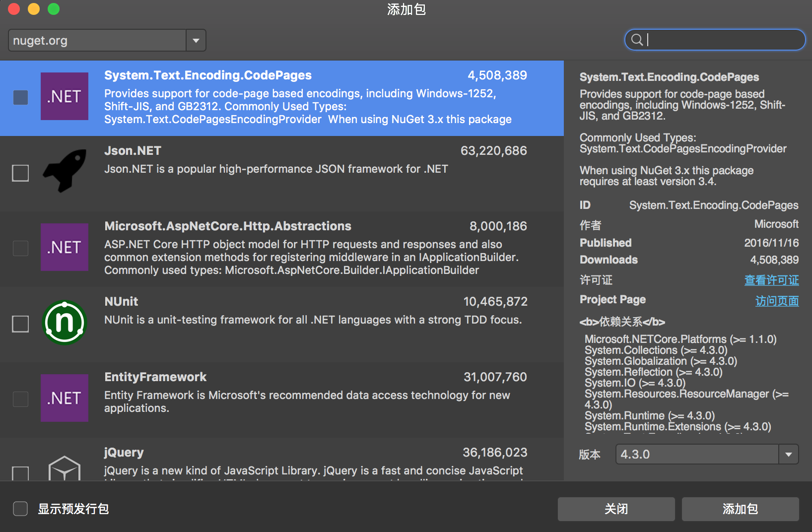Viewport: 812px width, 532px height.
Task: Click dependency System.Runtime.Extensions (>= 4.3.0)
Action: pos(678,426)
